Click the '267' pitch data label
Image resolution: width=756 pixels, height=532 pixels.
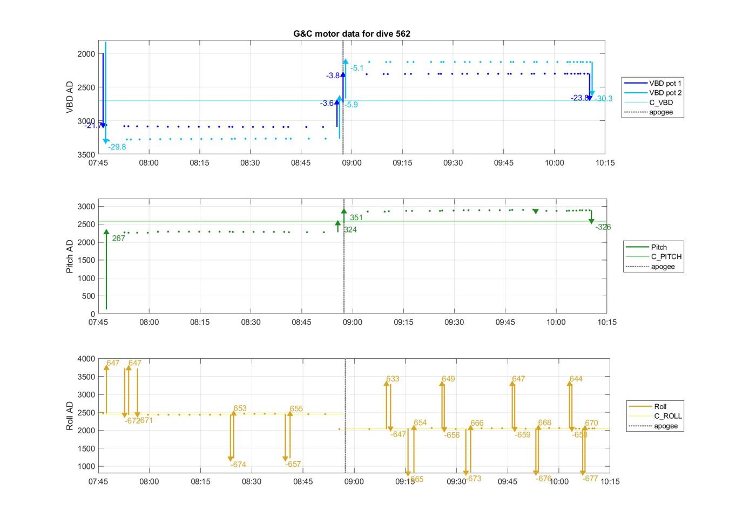(118, 238)
